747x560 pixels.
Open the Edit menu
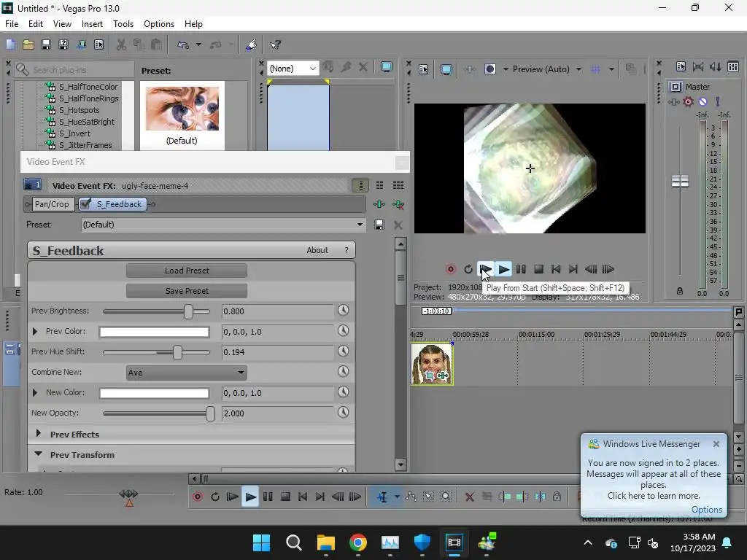(x=35, y=24)
